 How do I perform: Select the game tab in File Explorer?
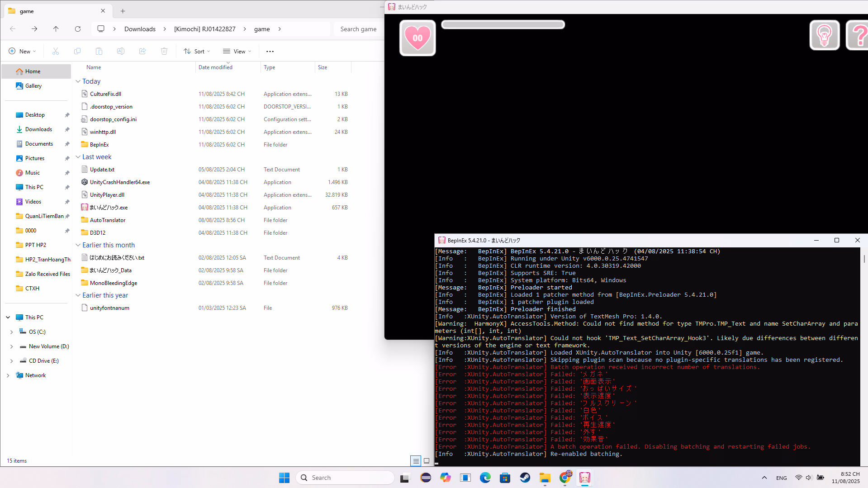tap(54, 11)
